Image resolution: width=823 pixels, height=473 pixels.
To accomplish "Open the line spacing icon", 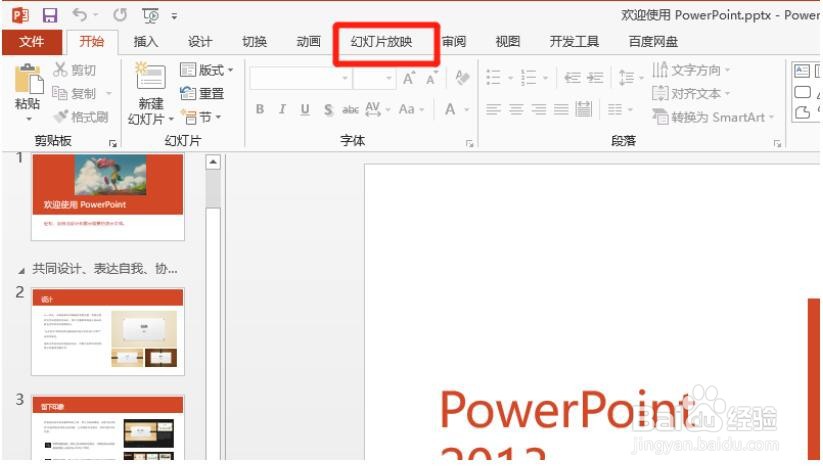I will 627,78.
